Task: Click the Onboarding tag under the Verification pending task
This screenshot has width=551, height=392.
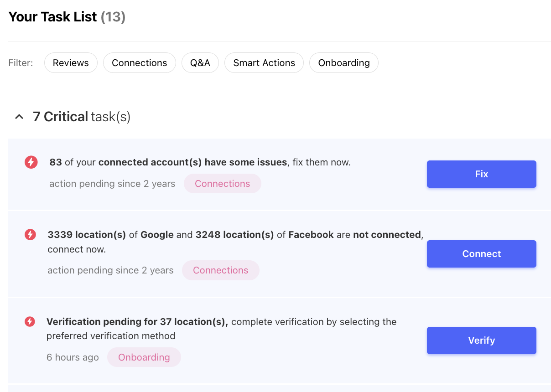Action: [144, 357]
